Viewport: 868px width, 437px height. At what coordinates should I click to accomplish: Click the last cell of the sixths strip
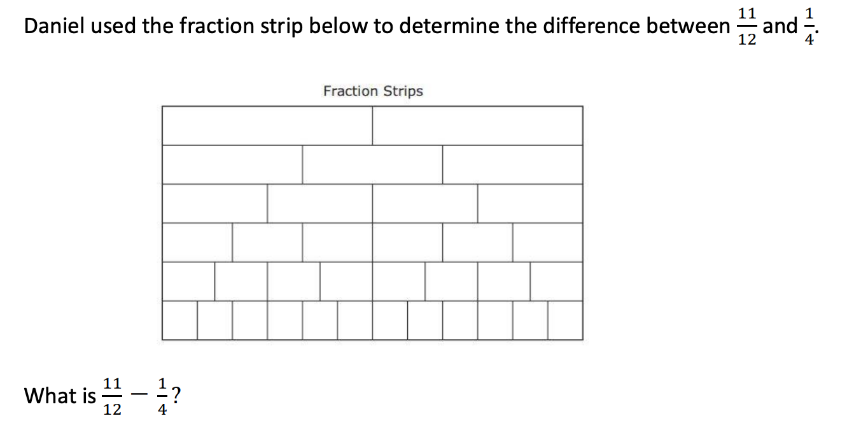(547, 242)
